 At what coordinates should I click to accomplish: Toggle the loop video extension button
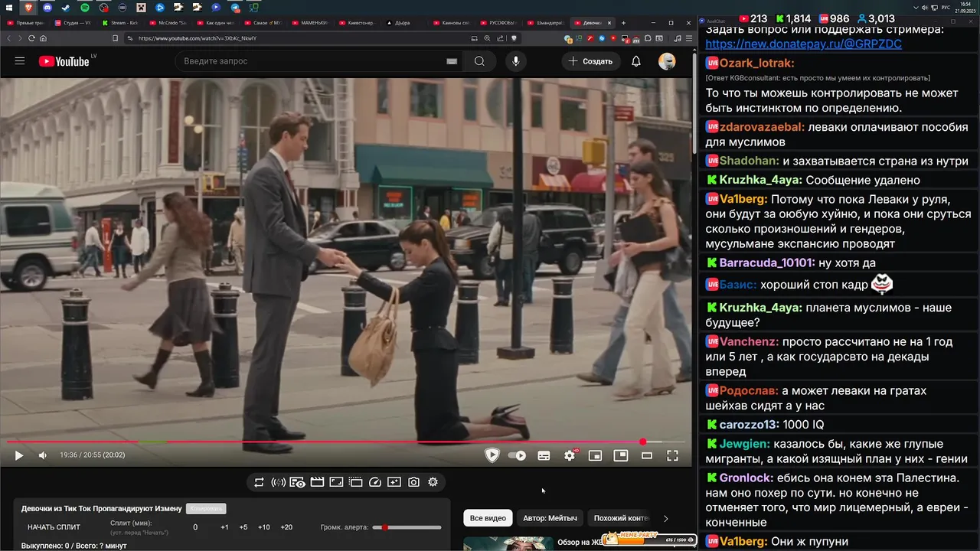tap(259, 482)
